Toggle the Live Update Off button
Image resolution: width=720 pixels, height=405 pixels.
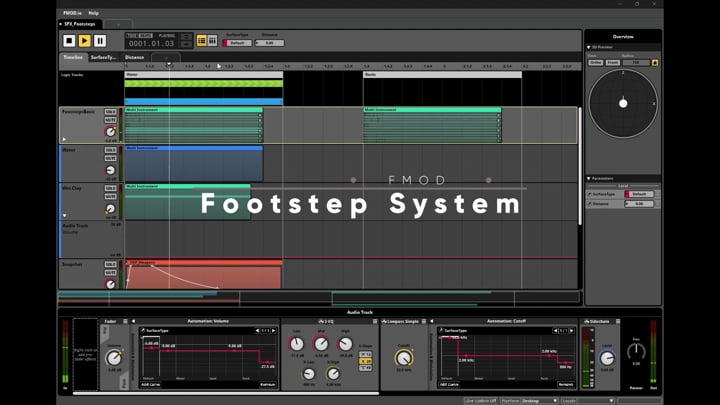click(481, 401)
